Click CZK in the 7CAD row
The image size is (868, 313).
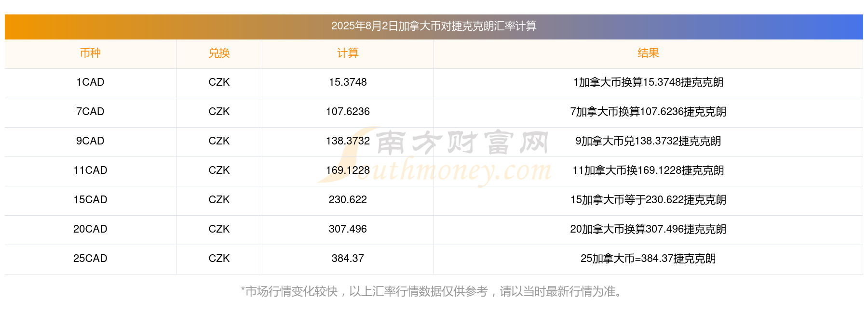click(x=219, y=112)
